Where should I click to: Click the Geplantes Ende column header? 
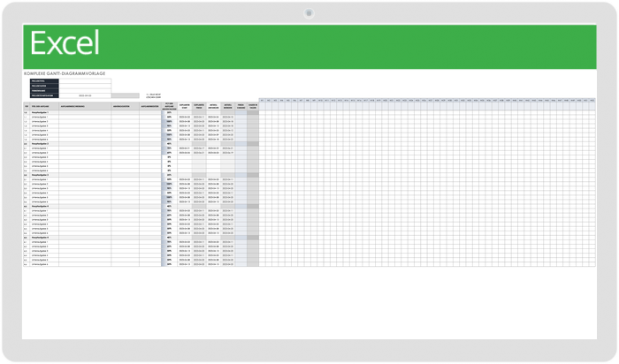coord(199,107)
